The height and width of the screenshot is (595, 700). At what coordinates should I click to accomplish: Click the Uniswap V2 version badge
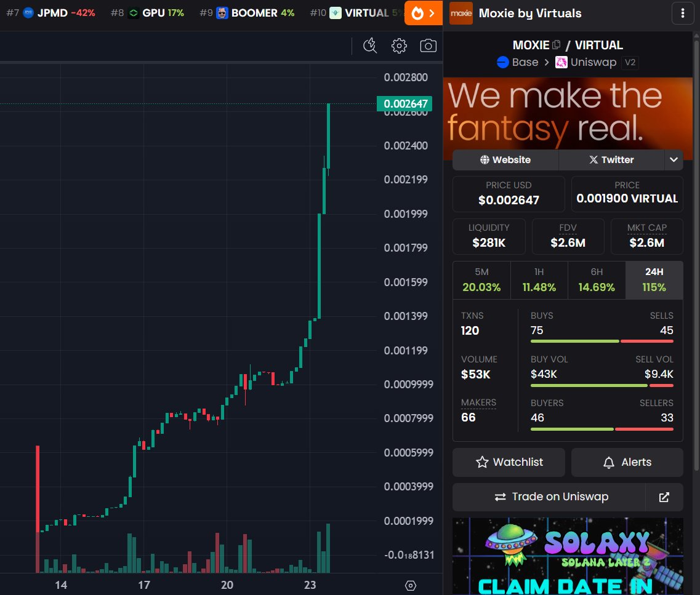pyautogui.click(x=630, y=62)
